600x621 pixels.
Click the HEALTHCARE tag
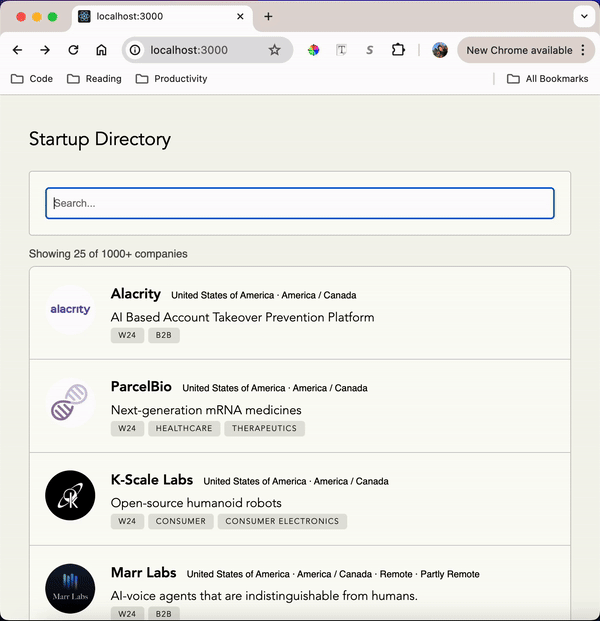[184, 429]
